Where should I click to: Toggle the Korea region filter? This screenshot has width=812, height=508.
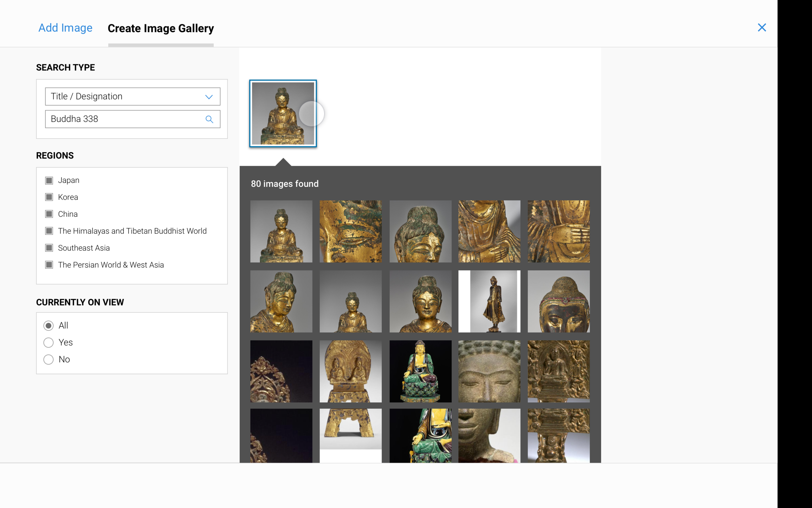[x=49, y=197]
